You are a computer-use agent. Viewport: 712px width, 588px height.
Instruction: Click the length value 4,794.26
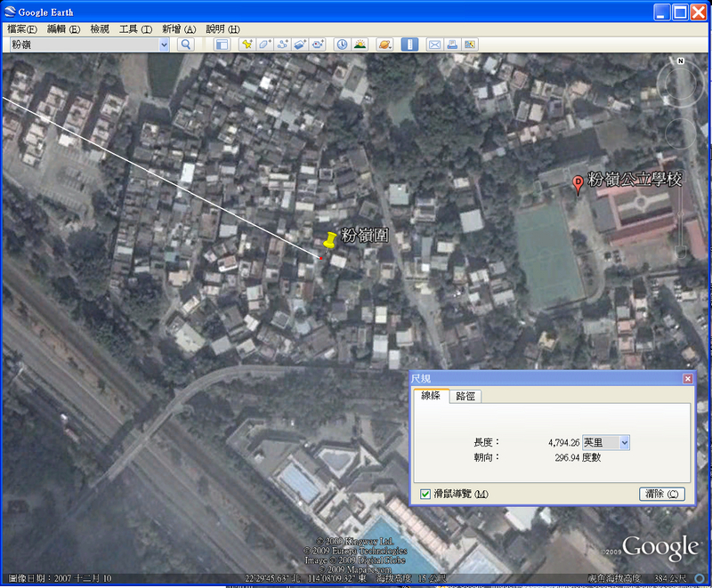click(x=564, y=443)
